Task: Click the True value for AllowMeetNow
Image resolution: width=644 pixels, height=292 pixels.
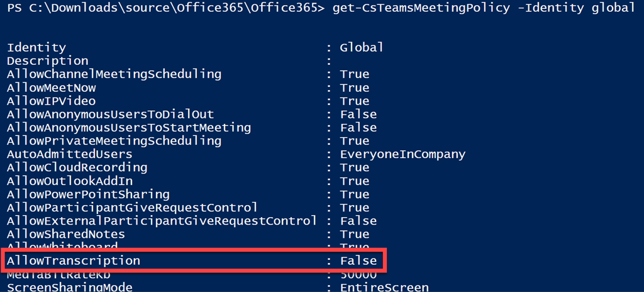Action: (355, 88)
